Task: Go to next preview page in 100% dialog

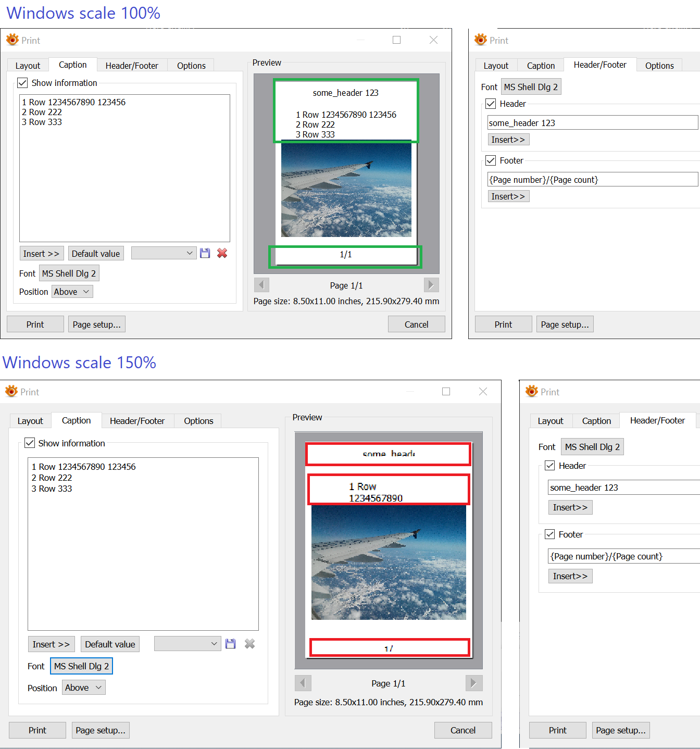Action: [x=431, y=285]
